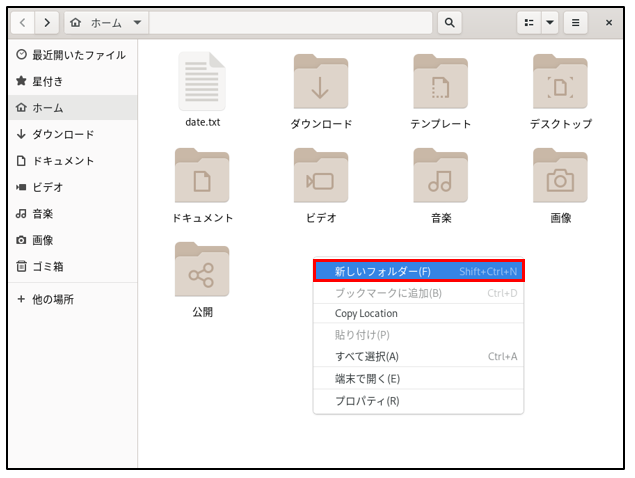Open the デスクトップ folder icon
Image resolution: width=635 pixels, height=478 pixels.
(x=560, y=83)
